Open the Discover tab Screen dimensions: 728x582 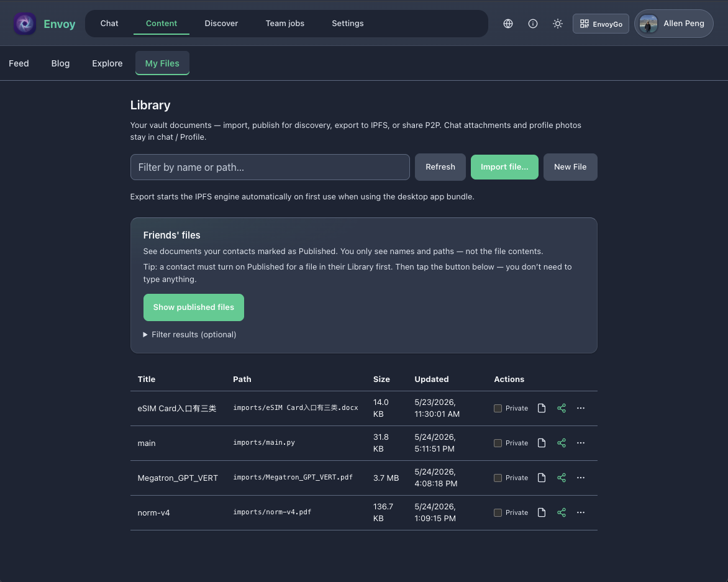tap(221, 24)
